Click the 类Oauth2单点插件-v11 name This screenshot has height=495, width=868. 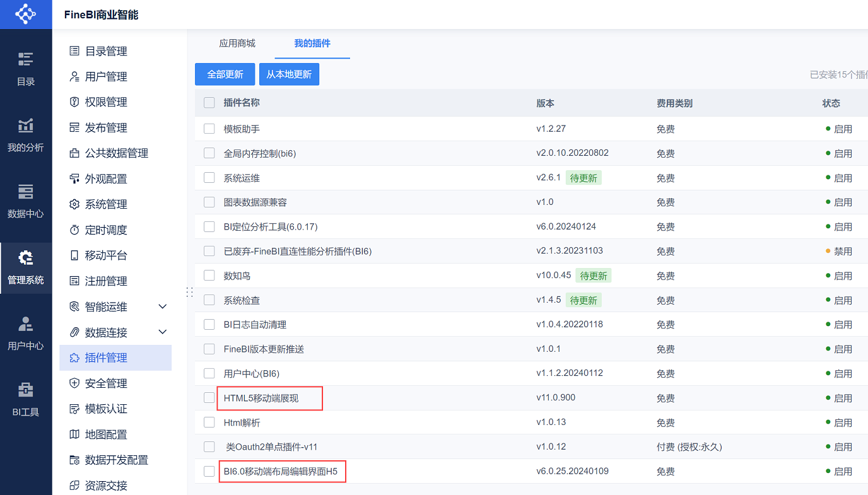pos(272,446)
